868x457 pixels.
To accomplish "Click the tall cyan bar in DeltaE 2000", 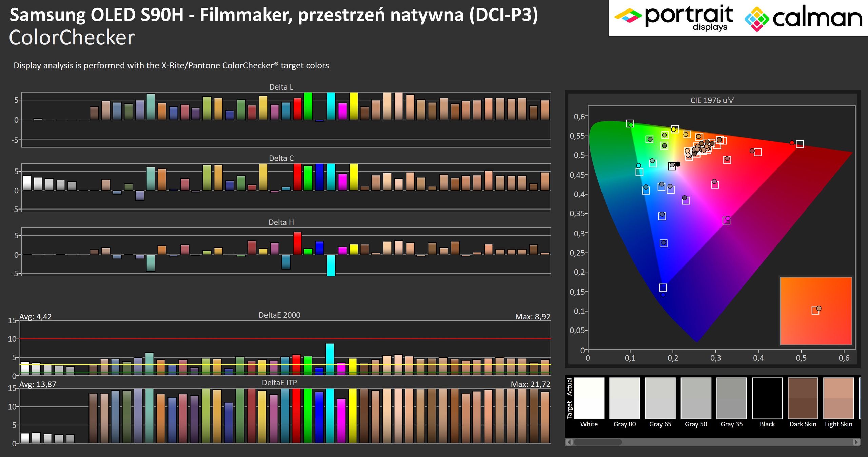I will coord(330,359).
